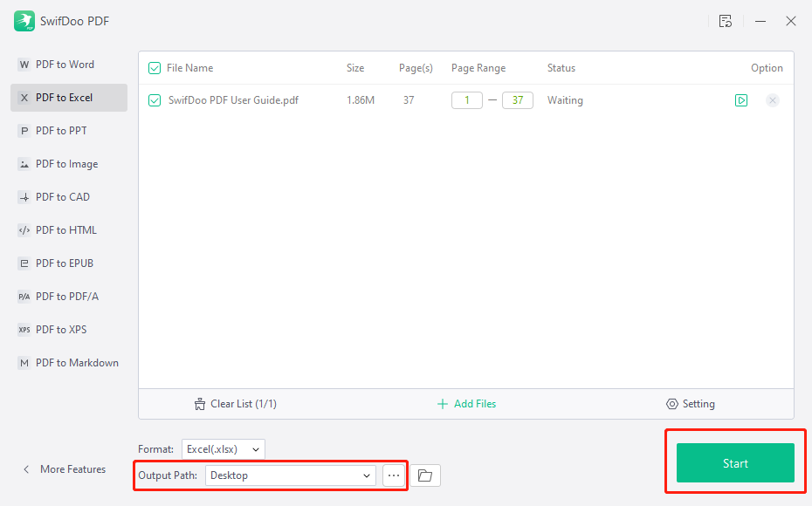Choose PDF to Image conversion
The image size is (812, 506).
click(x=69, y=164)
